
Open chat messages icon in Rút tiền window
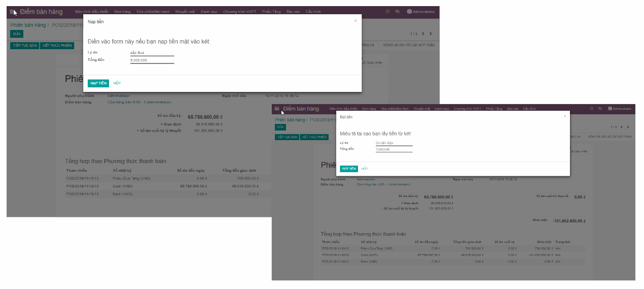click(600, 109)
